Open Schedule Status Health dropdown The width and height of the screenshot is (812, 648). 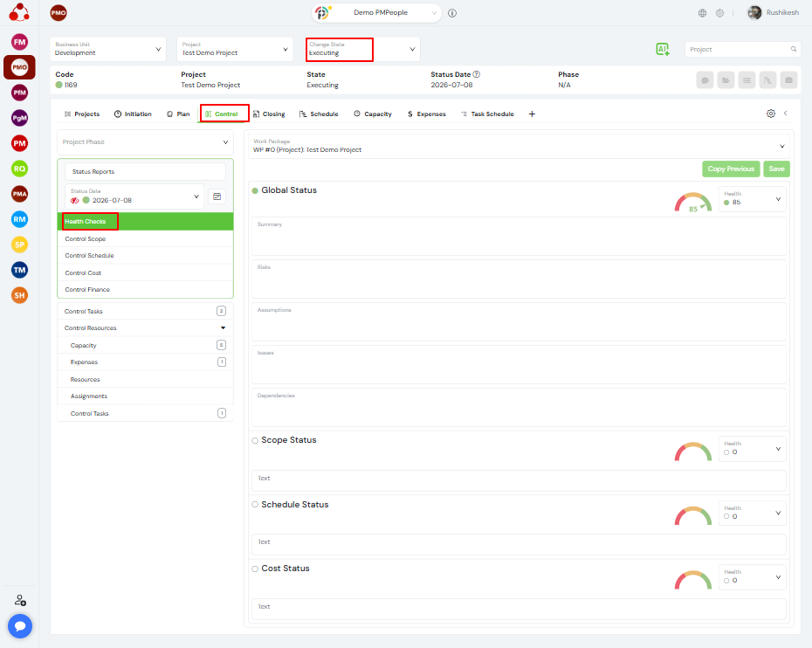click(752, 513)
